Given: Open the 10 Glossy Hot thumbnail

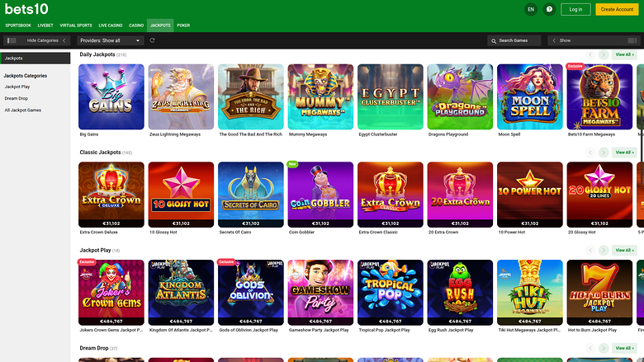Looking at the screenshot, I should coord(181,195).
